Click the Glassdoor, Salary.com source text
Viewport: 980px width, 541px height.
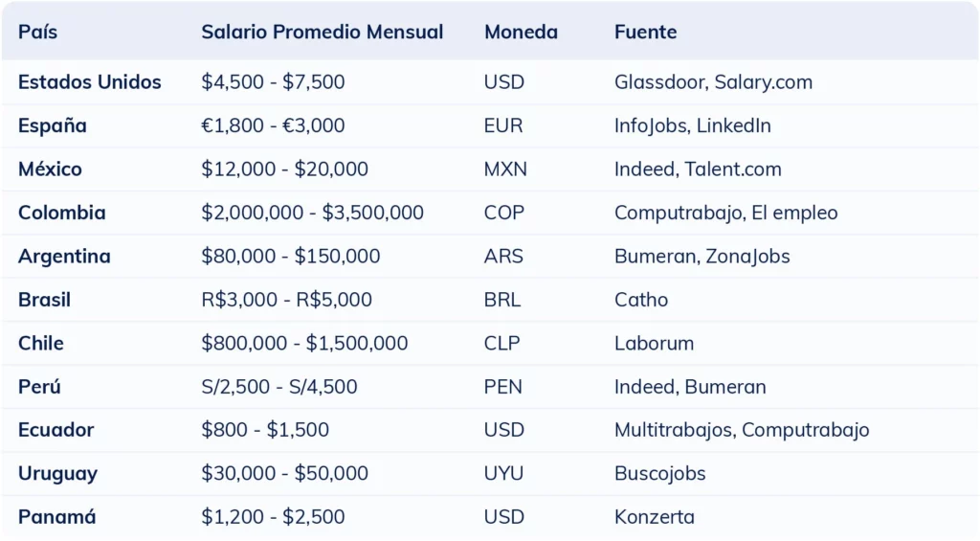pos(713,82)
